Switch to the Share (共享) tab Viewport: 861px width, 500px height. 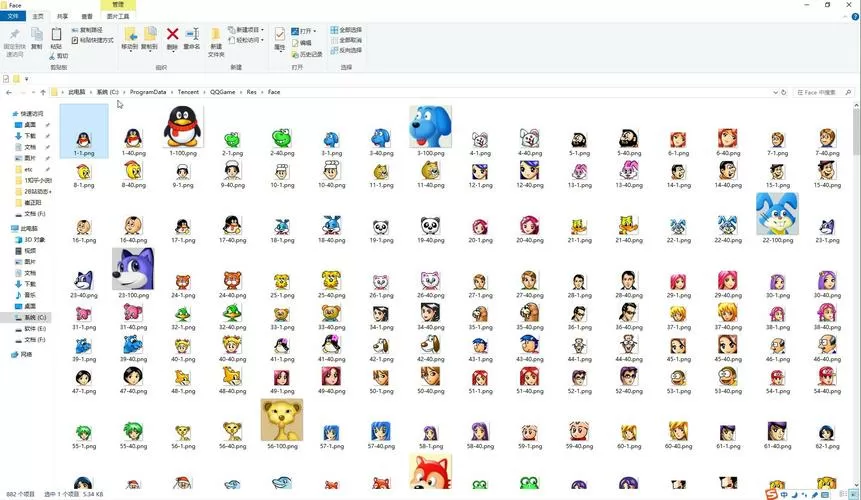click(x=63, y=16)
